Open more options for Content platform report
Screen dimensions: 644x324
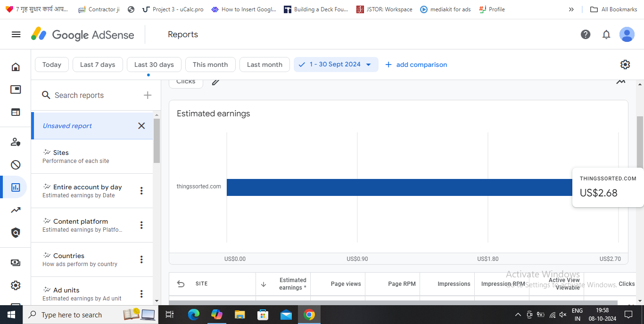[x=141, y=225]
